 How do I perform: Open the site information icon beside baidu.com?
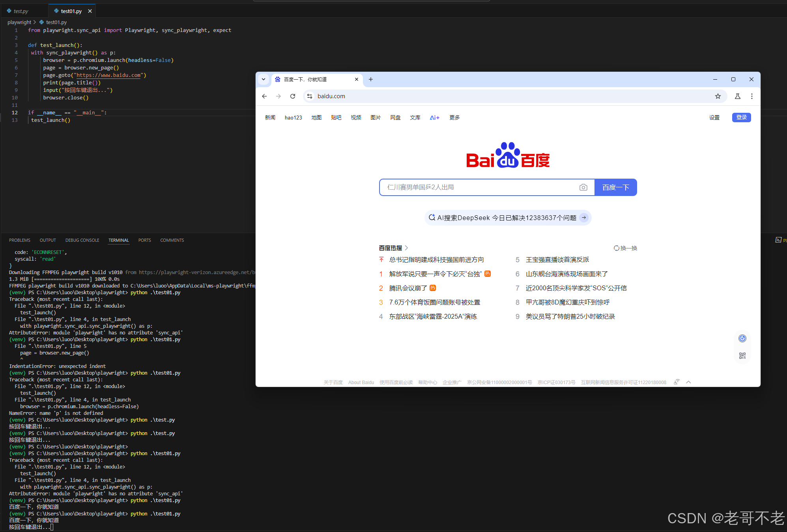pos(310,96)
